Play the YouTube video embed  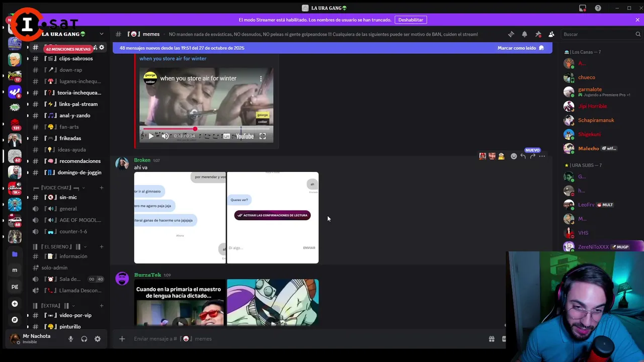pos(151,136)
